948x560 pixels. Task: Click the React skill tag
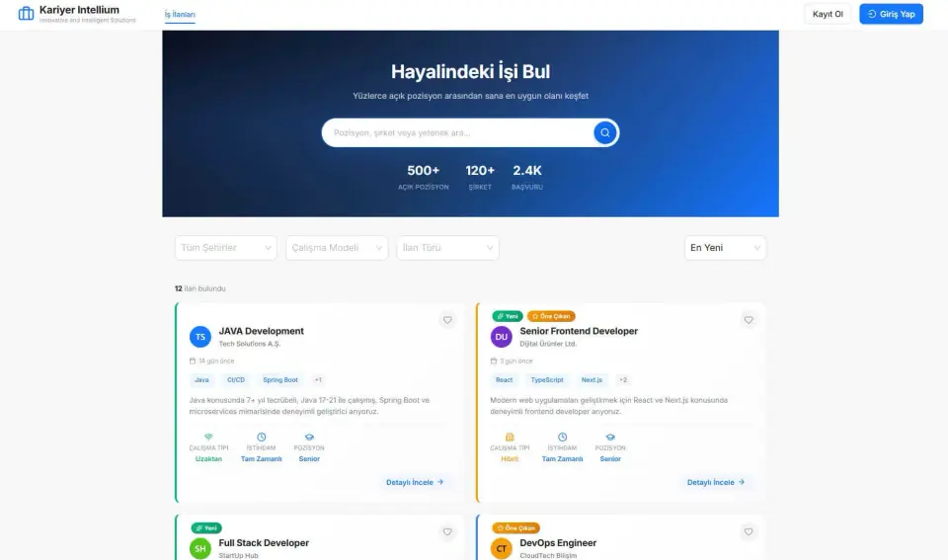point(505,380)
